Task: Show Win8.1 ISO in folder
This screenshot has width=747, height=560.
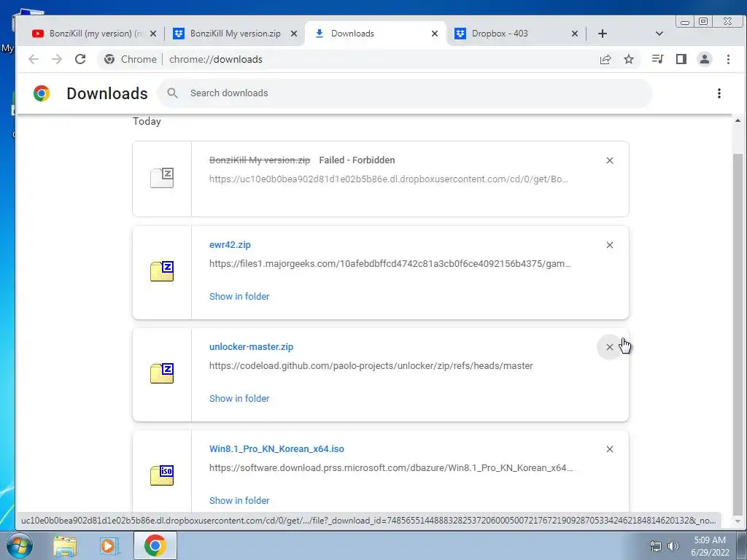Action: pos(239,500)
